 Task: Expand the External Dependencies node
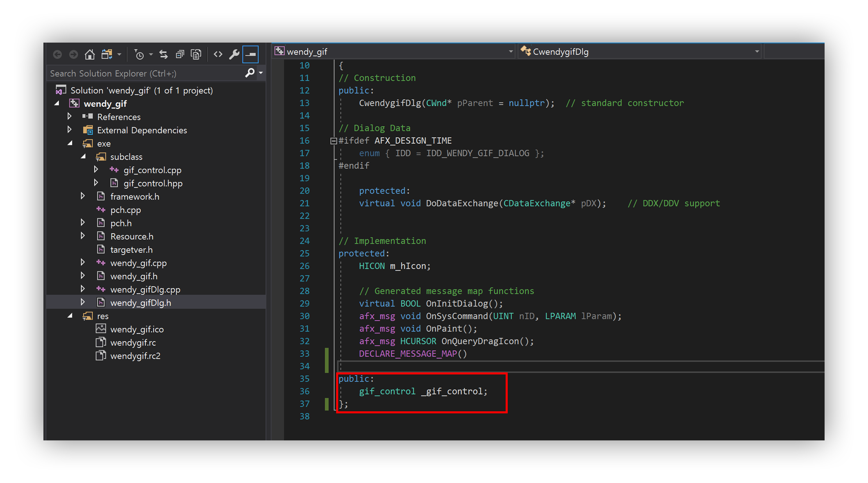point(70,130)
